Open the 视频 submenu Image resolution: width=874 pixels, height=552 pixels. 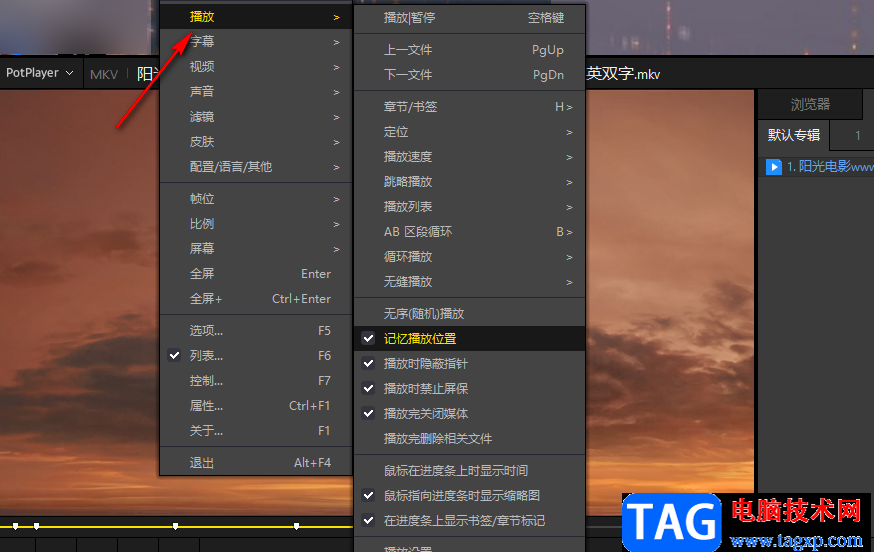[x=256, y=67]
